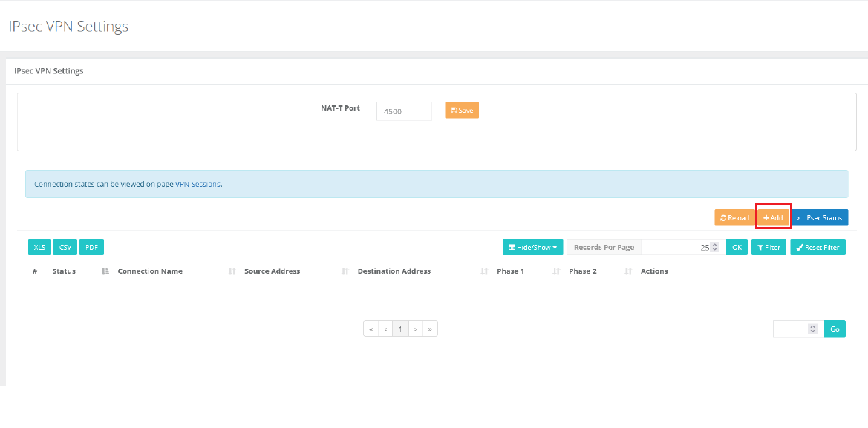This screenshot has height=428, width=868.
Task: Open the IPsec Status view
Action: [x=820, y=218]
